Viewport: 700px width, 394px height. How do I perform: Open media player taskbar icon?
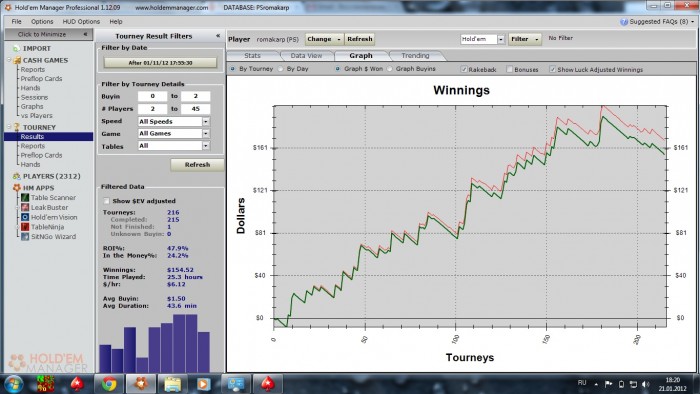point(204,384)
